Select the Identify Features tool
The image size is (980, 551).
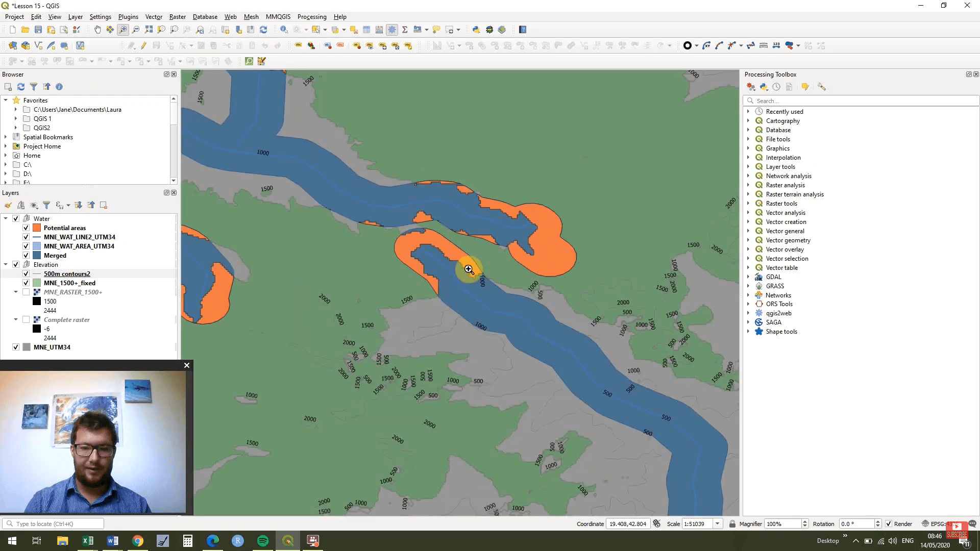coord(284,30)
